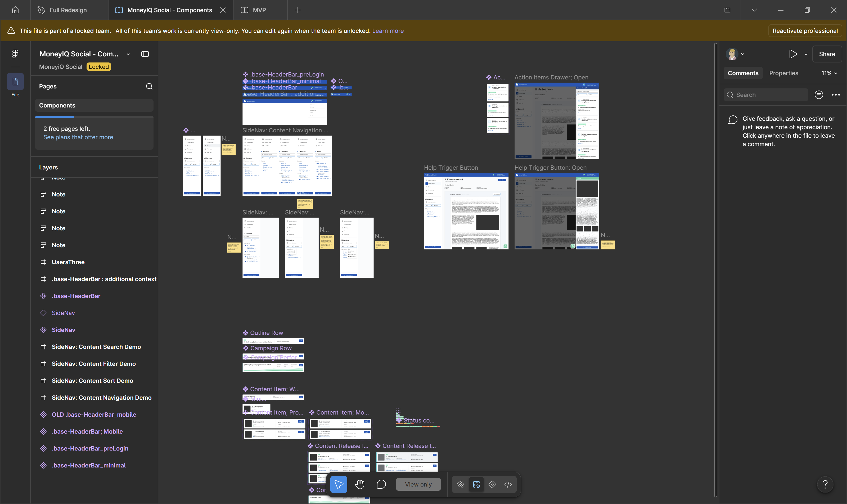Click Reactivate professional button

pos(805,30)
